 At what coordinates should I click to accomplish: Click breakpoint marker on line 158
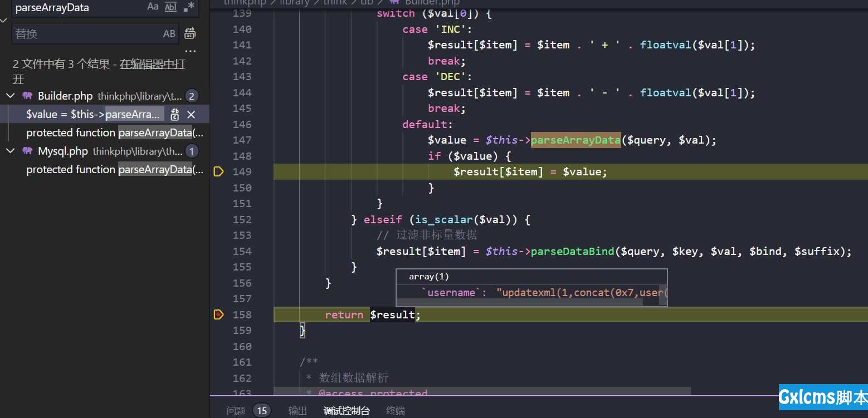pos(218,314)
